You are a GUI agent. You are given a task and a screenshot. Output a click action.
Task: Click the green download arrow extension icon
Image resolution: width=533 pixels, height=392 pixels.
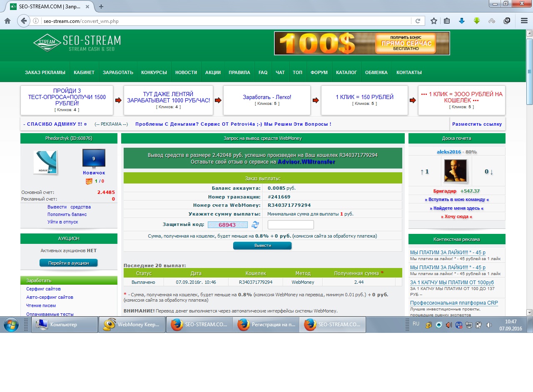tap(477, 21)
